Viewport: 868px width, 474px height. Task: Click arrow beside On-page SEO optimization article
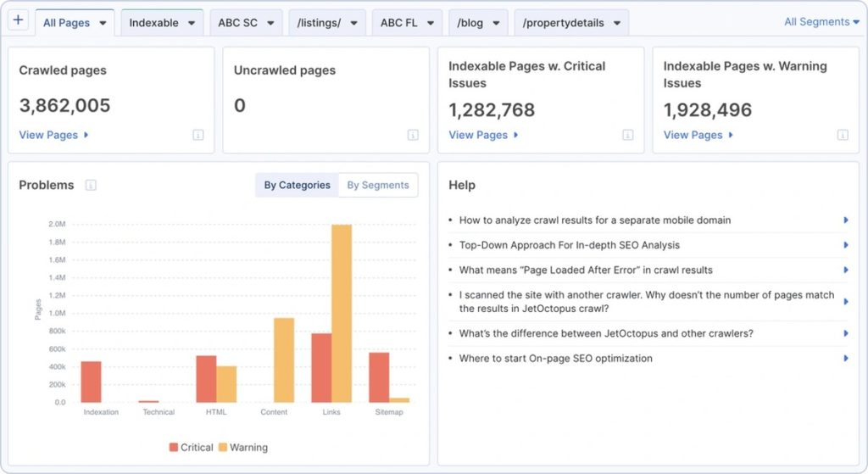coord(845,359)
